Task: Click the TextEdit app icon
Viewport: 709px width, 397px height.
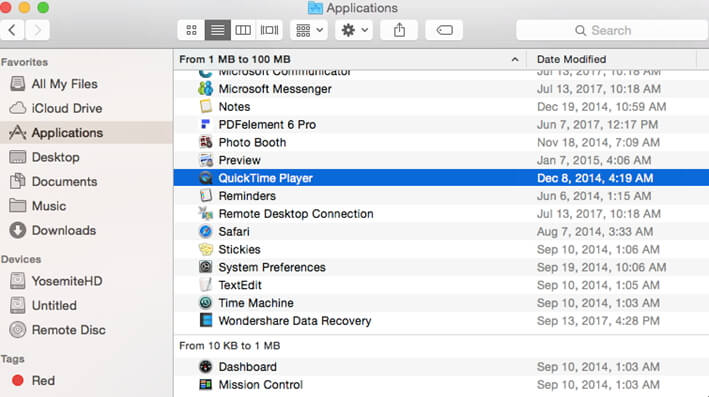Action: 205,284
